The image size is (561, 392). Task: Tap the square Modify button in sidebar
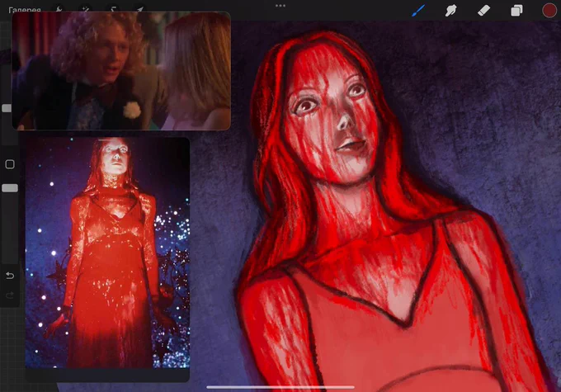pos(10,164)
